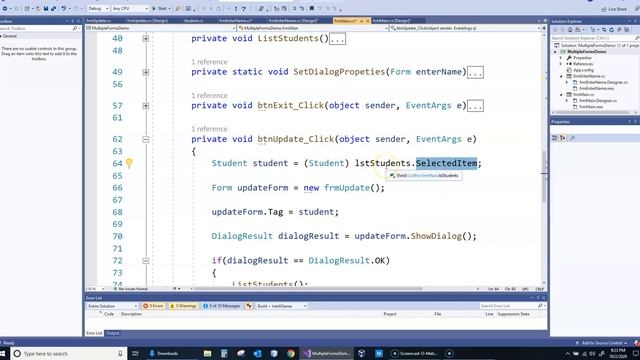
Task: Click the Categorized icon in Properties panel
Action: [555, 138]
